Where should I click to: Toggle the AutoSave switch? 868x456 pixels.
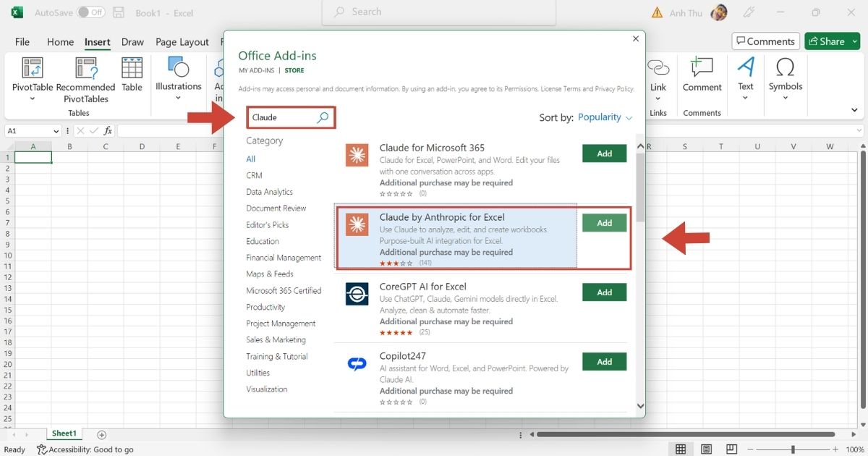click(91, 12)
